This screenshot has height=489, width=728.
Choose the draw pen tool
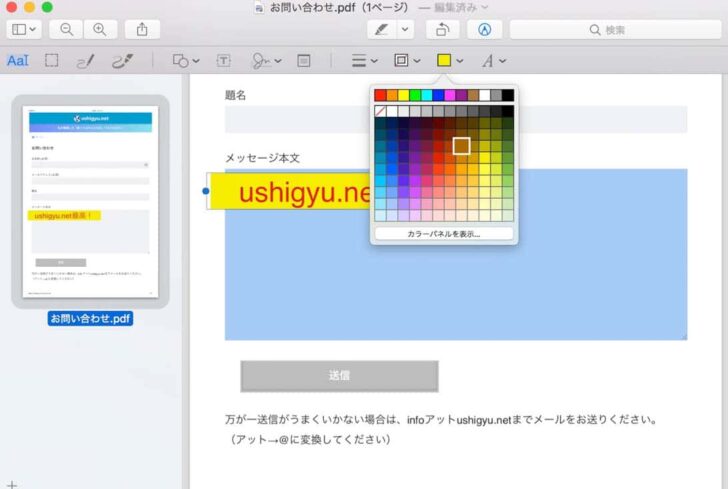[123, 60]
